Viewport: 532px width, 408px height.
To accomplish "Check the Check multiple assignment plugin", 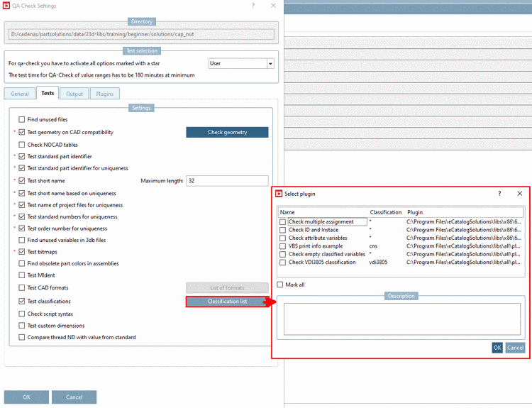I will point(282,222).
